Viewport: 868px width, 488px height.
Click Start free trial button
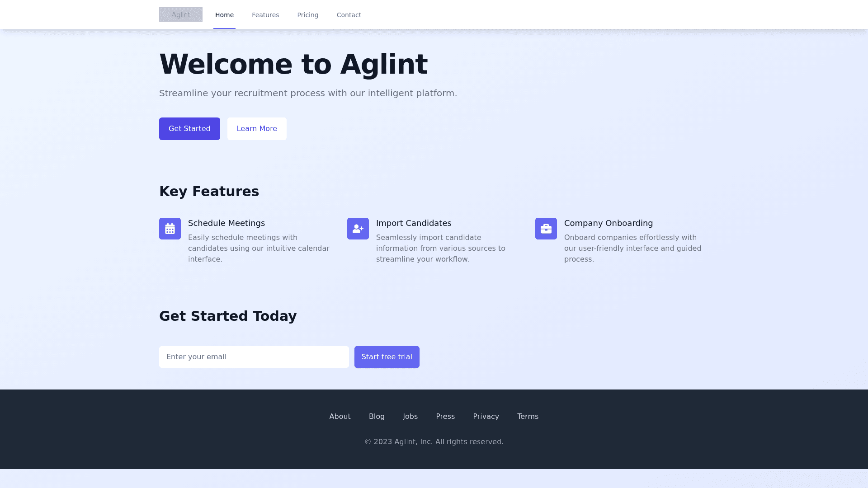point(387,357)
